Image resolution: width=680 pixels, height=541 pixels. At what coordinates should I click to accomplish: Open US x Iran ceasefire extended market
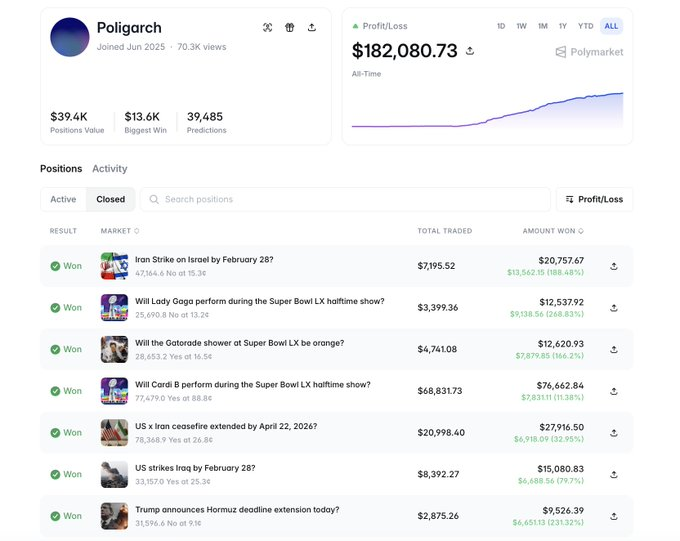[x=226, y=426]
